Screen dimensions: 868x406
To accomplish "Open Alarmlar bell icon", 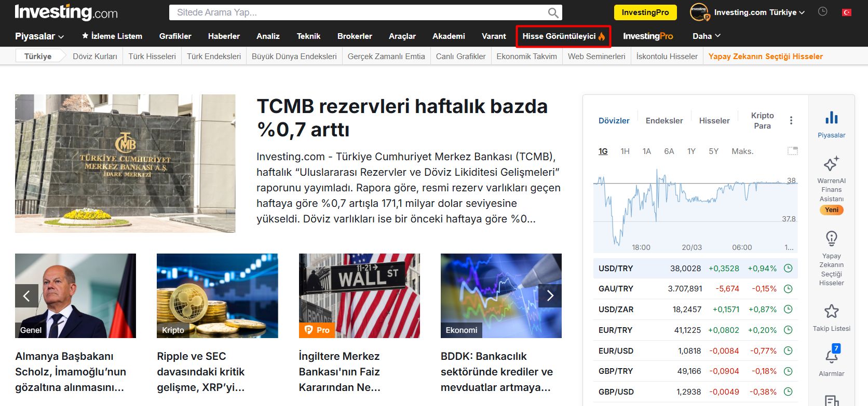I will click(832, 355).
